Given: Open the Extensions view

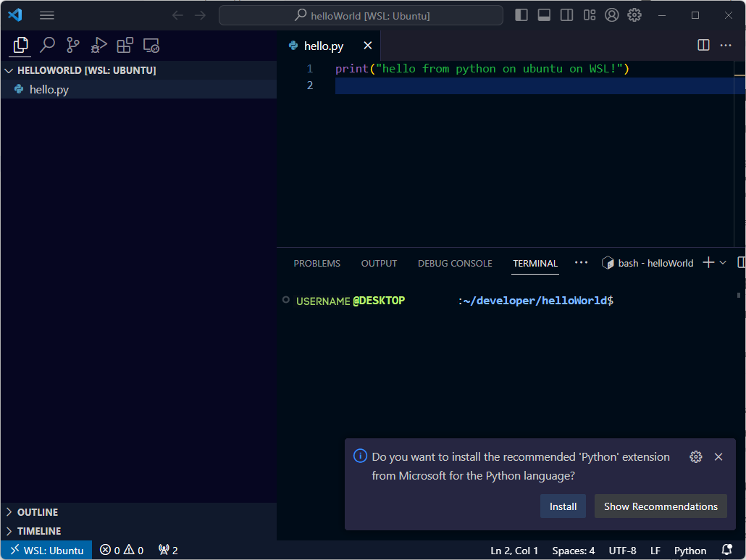Looking at the screenshot, I should coord(124,45).
